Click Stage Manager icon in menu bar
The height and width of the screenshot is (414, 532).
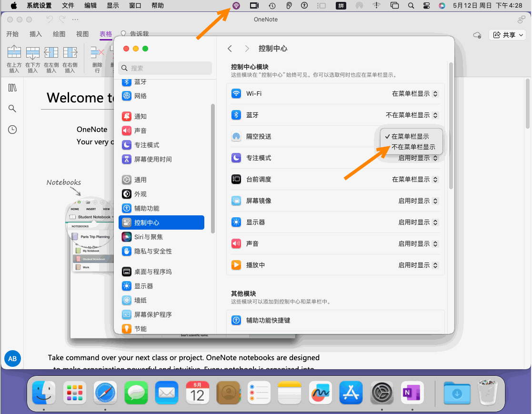coord(321,6)
